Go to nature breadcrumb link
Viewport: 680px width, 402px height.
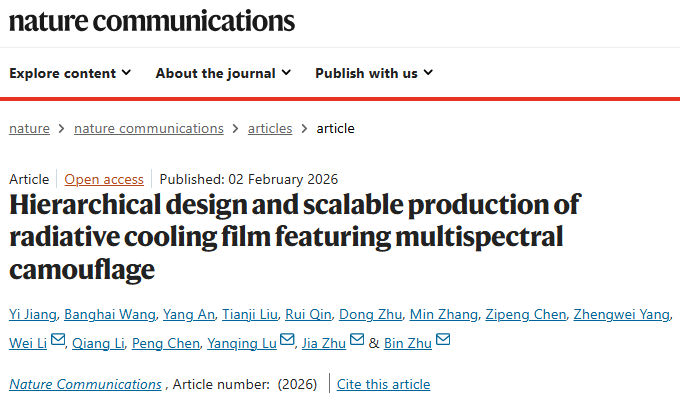[x=30, y=128]
